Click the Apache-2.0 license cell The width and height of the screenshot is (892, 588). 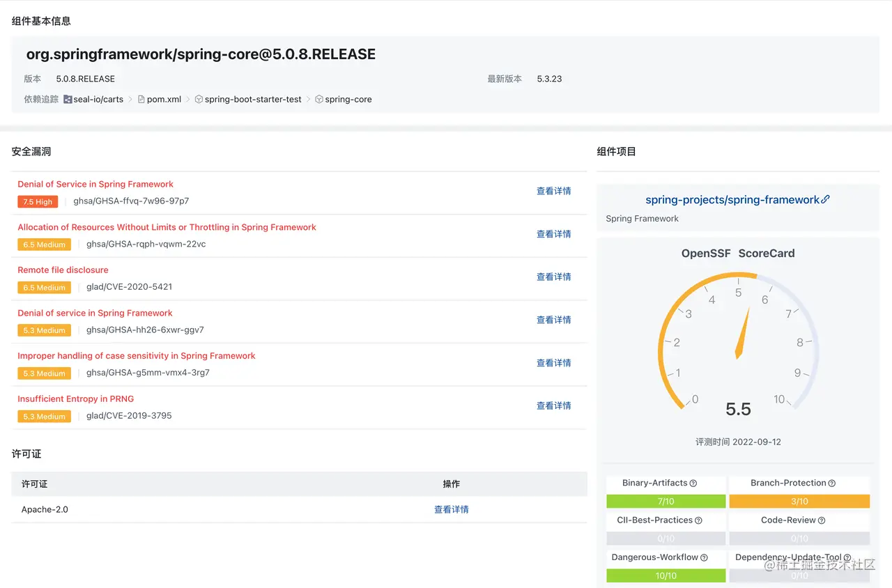[x=45, y=509]
